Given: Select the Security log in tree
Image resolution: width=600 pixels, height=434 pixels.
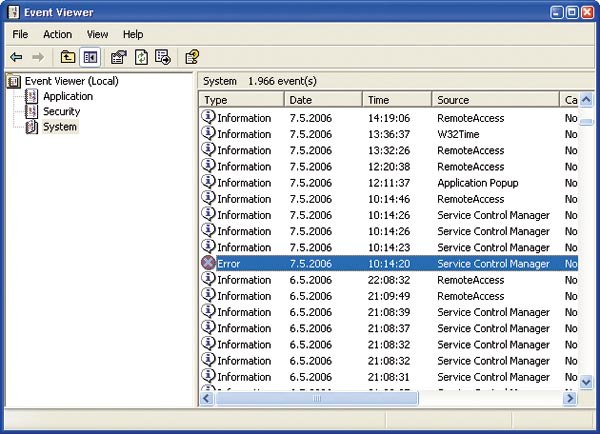Looking at the screenshot, I should pyautogui.click(x=61, y=111).
